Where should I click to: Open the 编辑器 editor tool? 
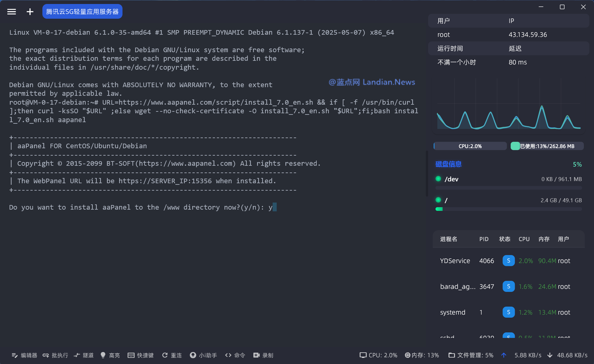coord(24,355)
